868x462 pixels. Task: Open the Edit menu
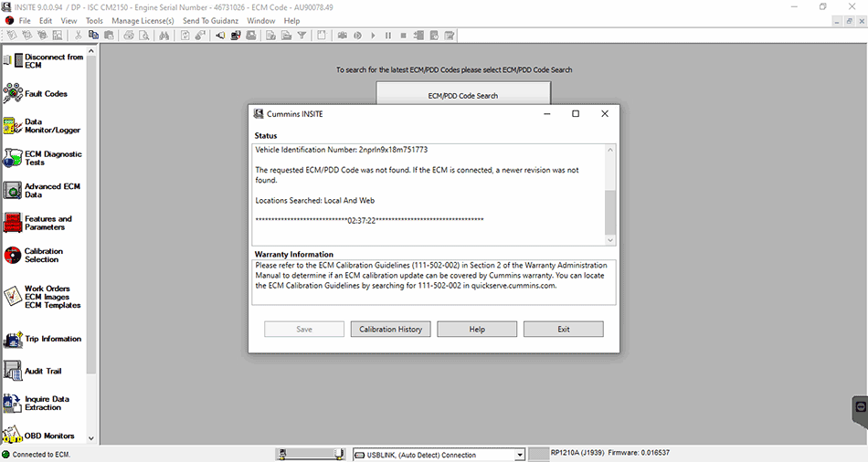point(46,20)
